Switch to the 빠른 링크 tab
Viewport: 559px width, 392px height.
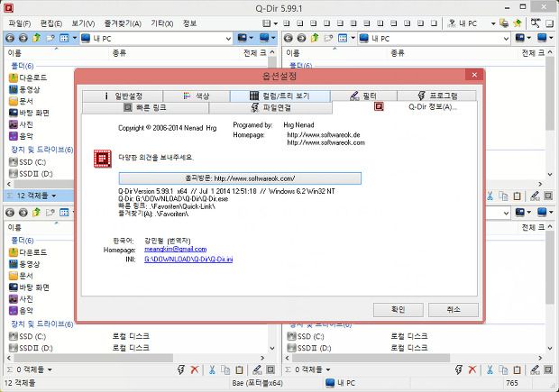(x=145, y=107)
